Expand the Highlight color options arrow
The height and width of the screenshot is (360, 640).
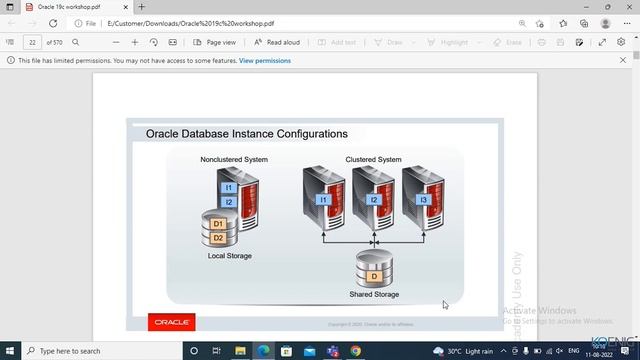[x=479, y=42]
